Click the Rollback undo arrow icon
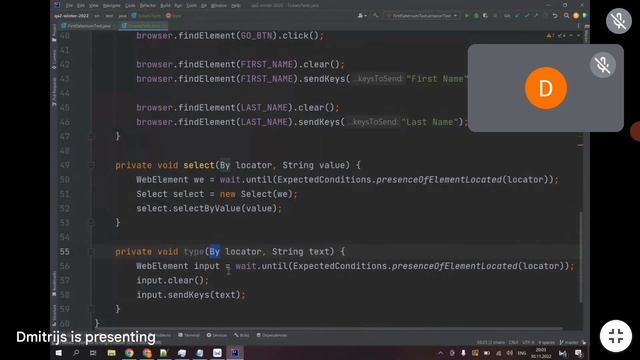 tap(555, 16)
